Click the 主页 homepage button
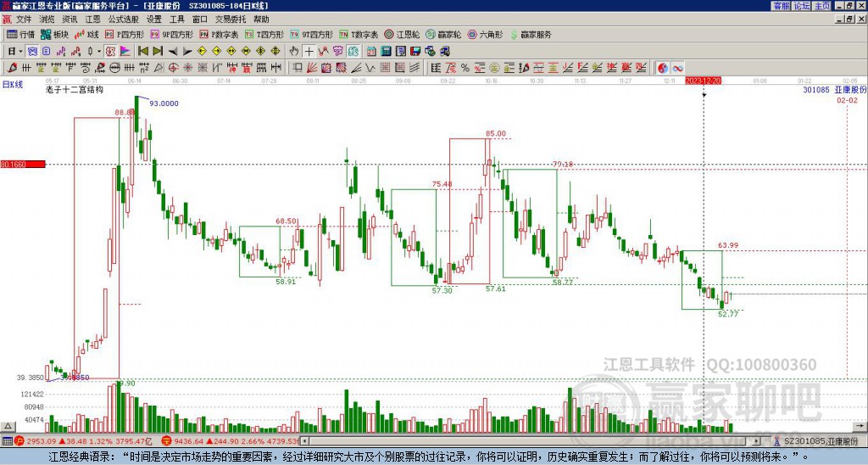868x465 pixels. (822, 6)
